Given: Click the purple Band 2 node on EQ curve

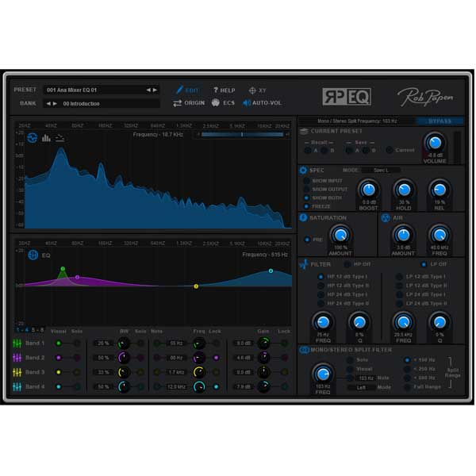Looking at the screenshot, I should (x=78, y=277).
